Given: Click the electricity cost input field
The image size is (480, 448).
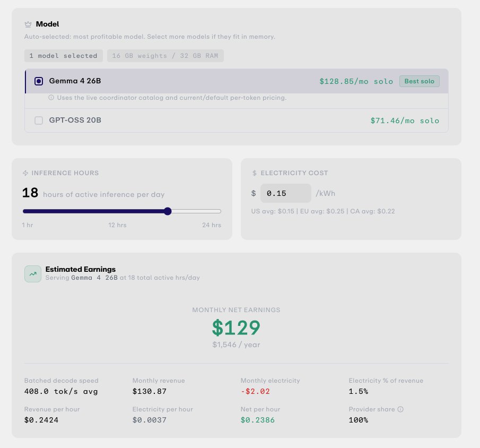Looking at the screenshot, I should [285, 193].
